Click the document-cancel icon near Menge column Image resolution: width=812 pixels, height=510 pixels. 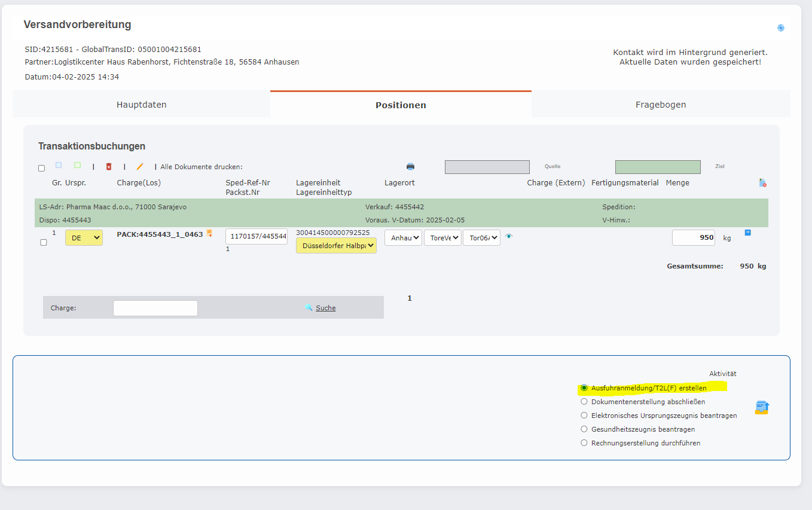pyautogui.click(x=764, y=182)
